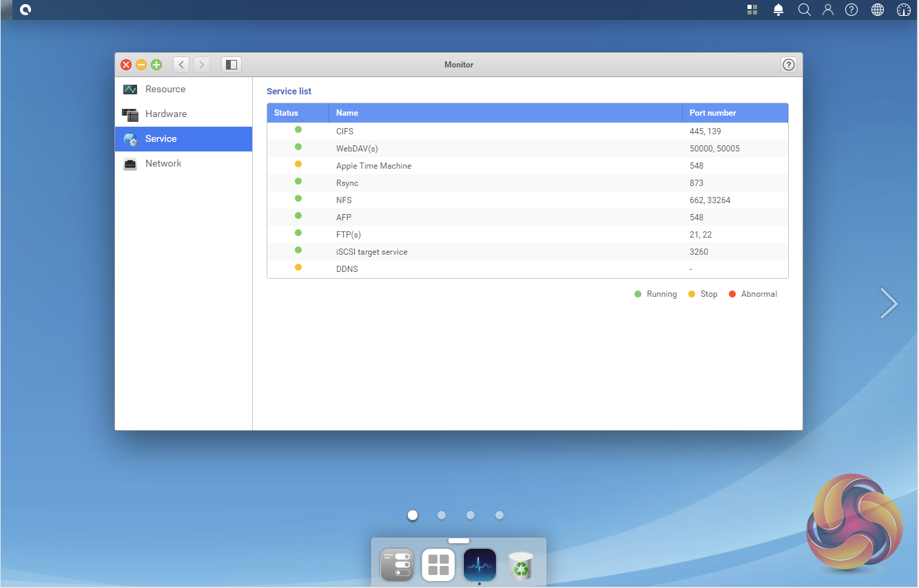Open the language globe icon
919x588 pixels.
[878, 10]
